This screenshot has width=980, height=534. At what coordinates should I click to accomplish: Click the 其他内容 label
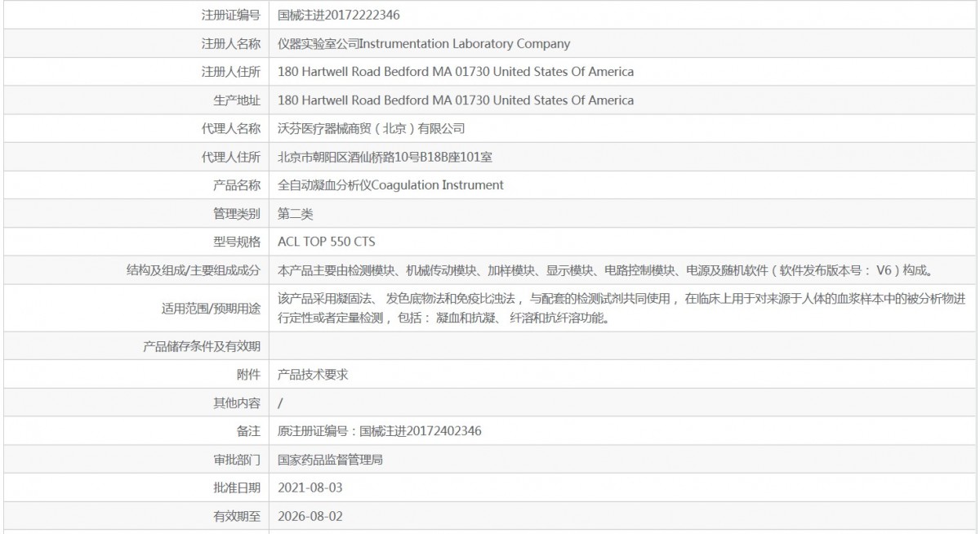[237, 403]
